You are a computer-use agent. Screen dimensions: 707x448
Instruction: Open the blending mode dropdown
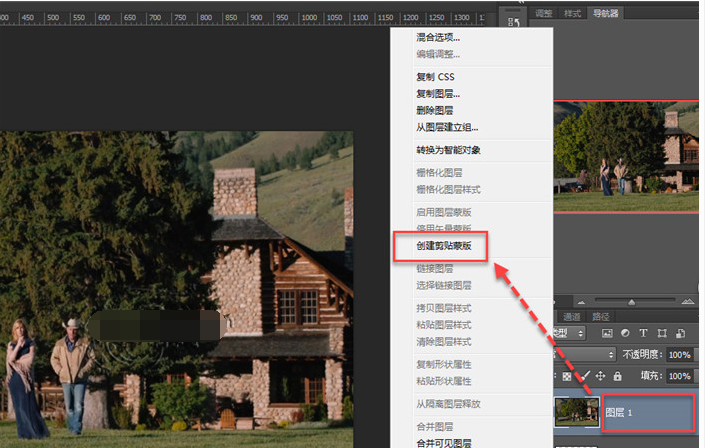(585, 354)
